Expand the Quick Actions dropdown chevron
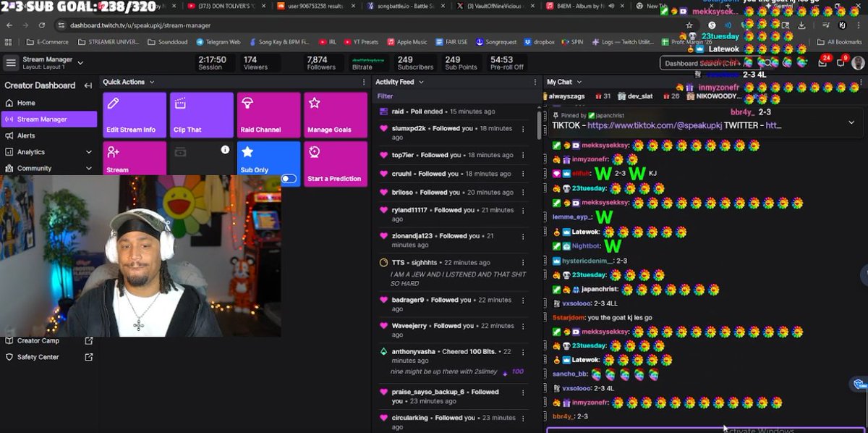Image resolution: width=868 pixels, height=433 pixels. tap(152, 83)
